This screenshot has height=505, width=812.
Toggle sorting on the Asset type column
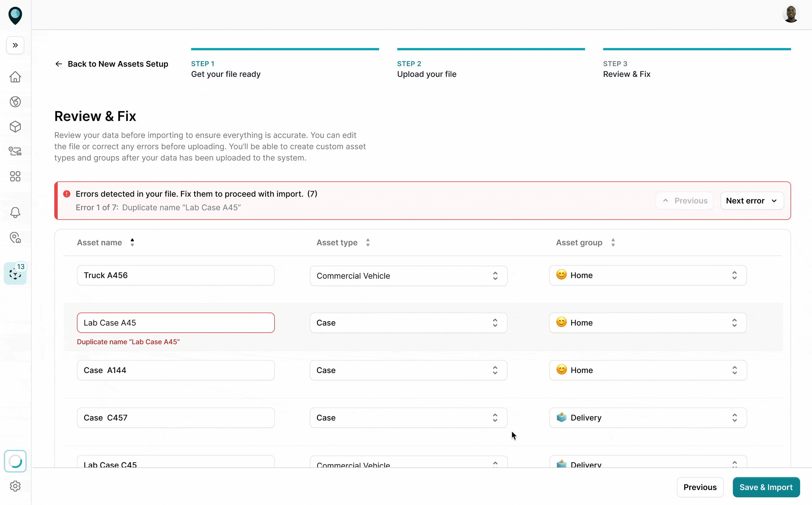[368, 242]
